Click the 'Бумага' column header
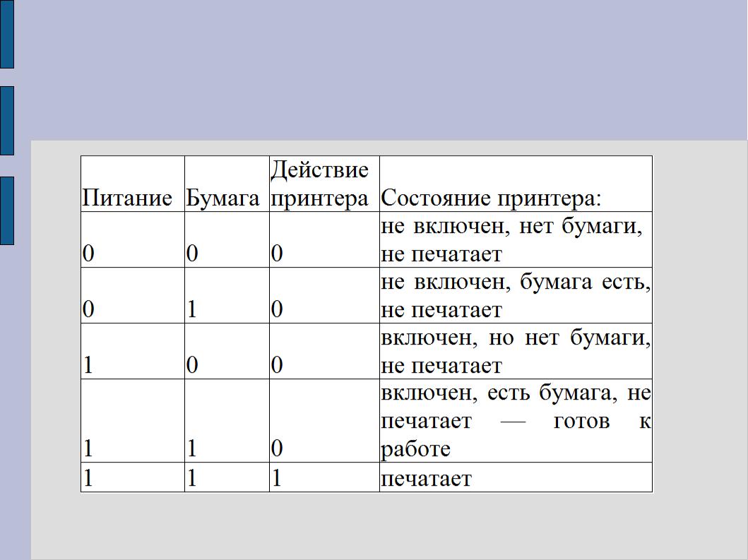 tap(227, 184)
